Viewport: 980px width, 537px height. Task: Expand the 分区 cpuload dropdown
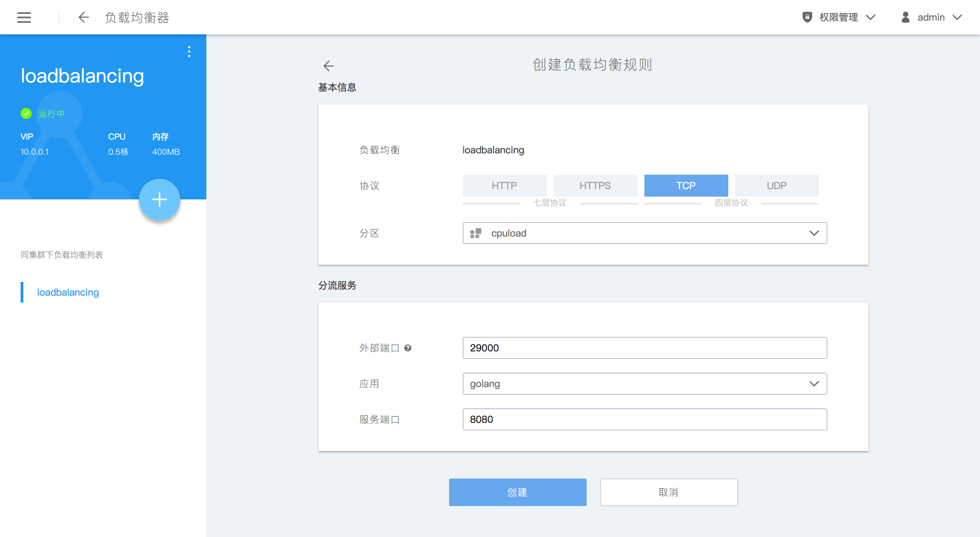click(x=644, y=233)
